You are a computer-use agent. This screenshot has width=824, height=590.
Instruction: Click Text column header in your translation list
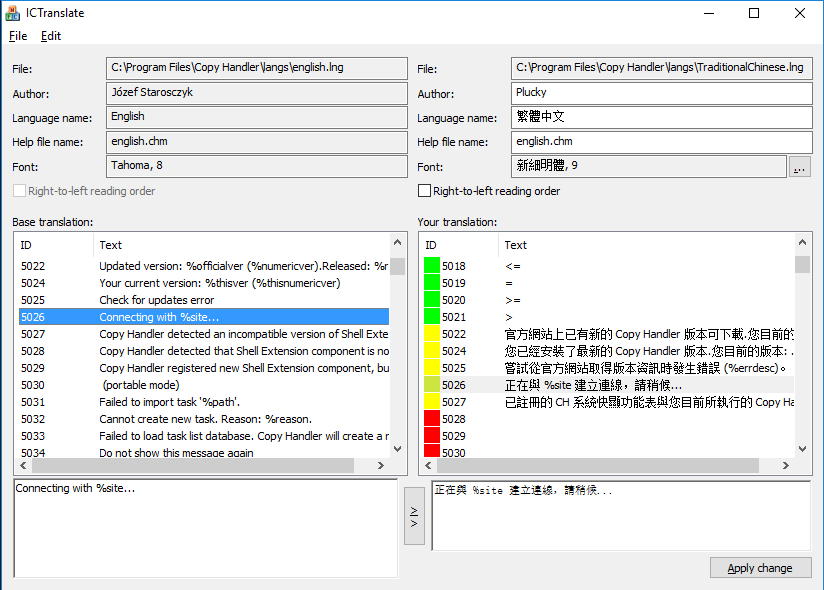646,245
